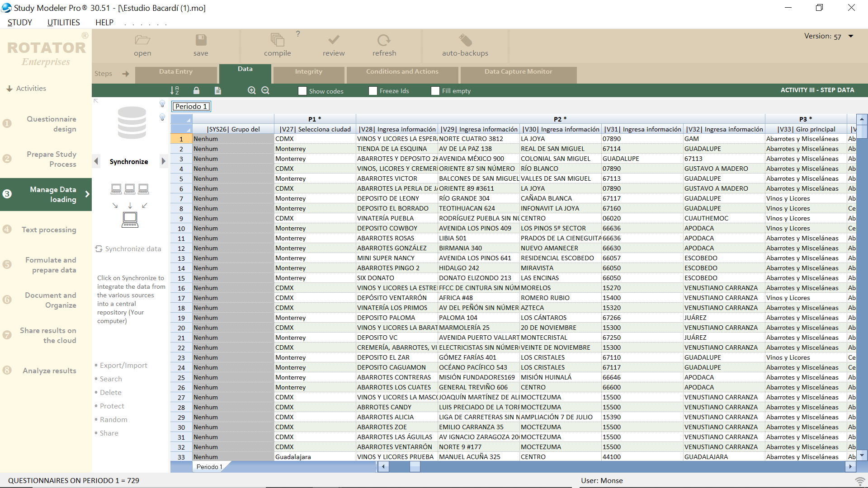Click the padlock icon in data toolbar
The width and height of the screenshot is (868, 488).
coord(196,90)
